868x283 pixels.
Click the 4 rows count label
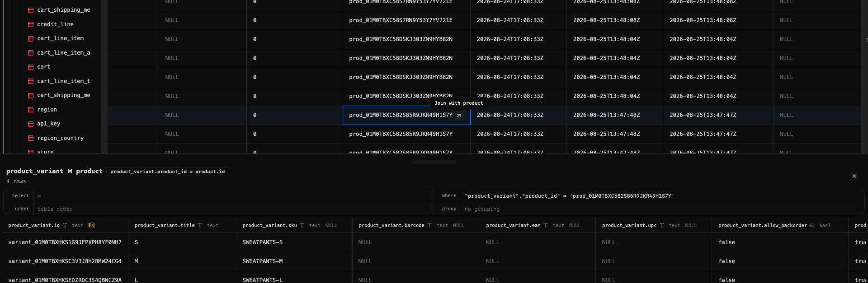(16, 181)
